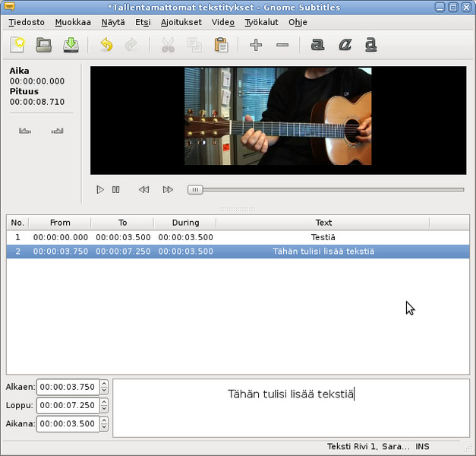
Task: Save subtitles with the download-arrow icon
Action: 71,45
